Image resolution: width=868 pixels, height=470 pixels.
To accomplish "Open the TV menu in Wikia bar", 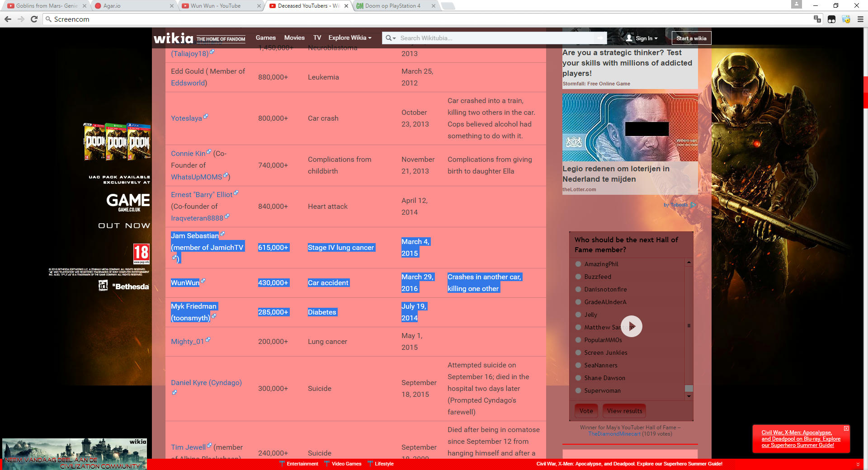I will (x=317, y=38).
